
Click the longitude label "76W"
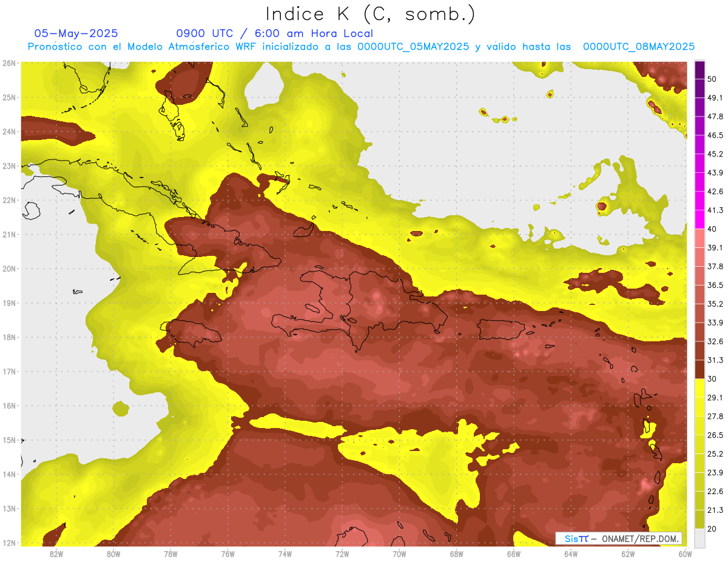[228, 554]
